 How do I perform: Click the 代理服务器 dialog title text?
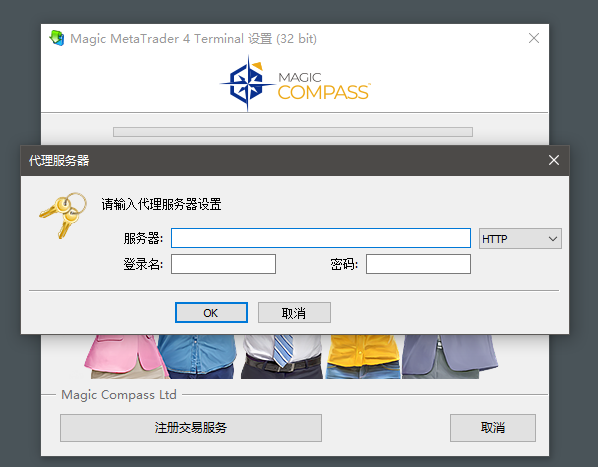59,160
